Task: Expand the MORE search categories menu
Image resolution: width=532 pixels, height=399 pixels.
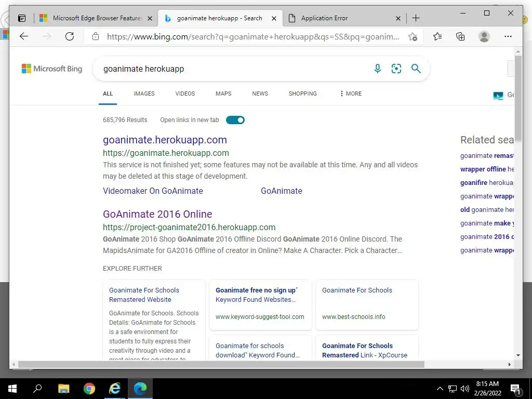Action: pos(351,94)
